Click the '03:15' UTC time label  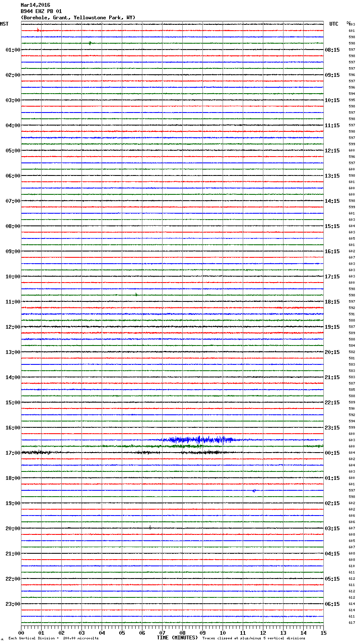(x=332, y=529)
